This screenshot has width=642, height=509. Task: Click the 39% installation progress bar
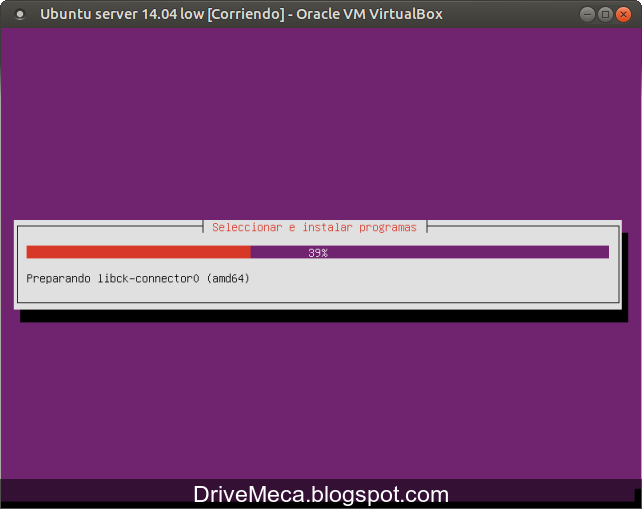(x=318, y=252)
